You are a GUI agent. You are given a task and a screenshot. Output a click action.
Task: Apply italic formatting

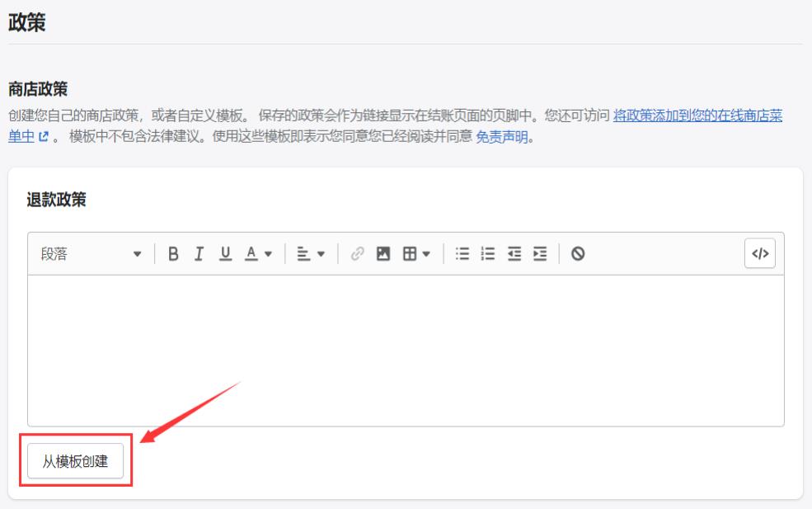click(199, 254)
